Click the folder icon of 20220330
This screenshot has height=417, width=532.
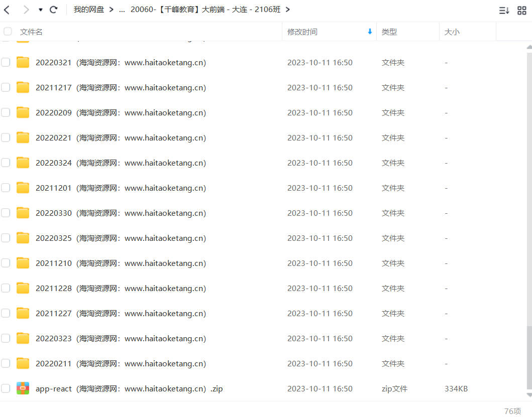pyautogui.click(x=23, y=213)
